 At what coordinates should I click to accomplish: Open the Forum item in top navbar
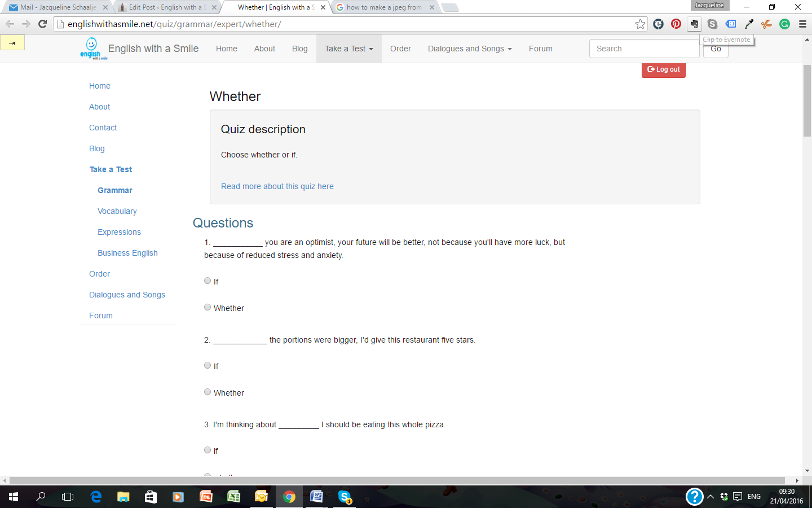[x=540, y=49]
